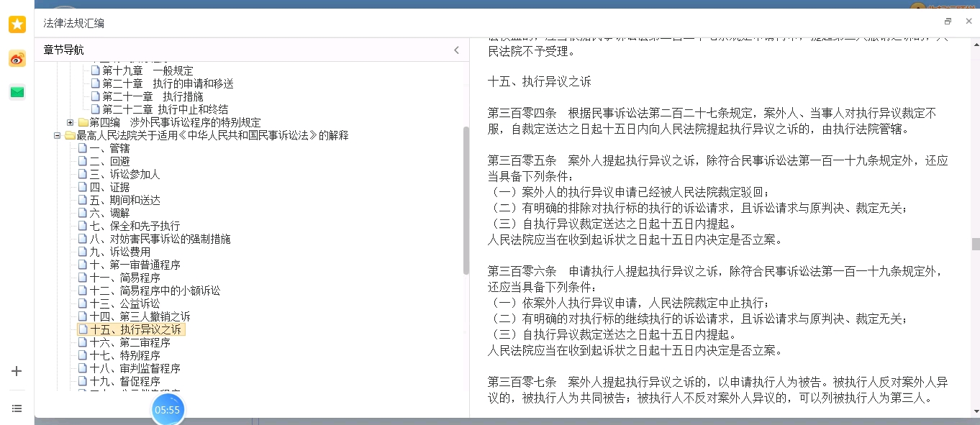Collapse the 最高人民法院关于适用民事诉讼法解释 node

pyautogui.click(x=58, y=135)
